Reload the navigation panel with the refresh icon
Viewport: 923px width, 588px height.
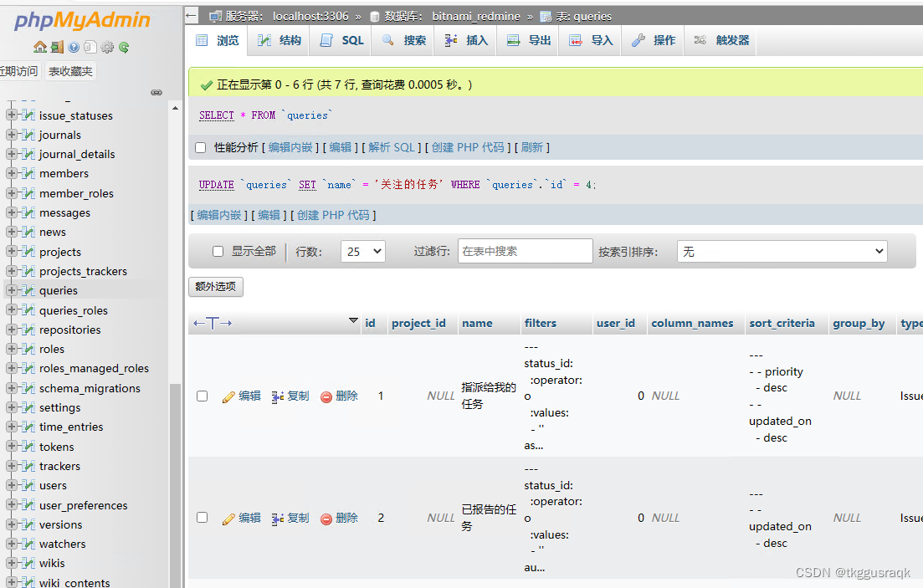coord(123,47)
